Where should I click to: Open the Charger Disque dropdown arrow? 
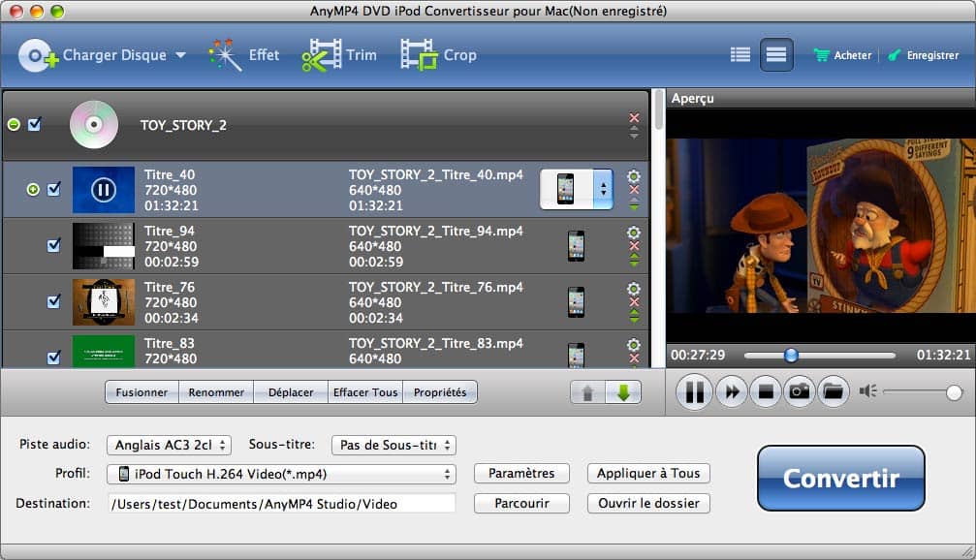click(x=180, y=55)
